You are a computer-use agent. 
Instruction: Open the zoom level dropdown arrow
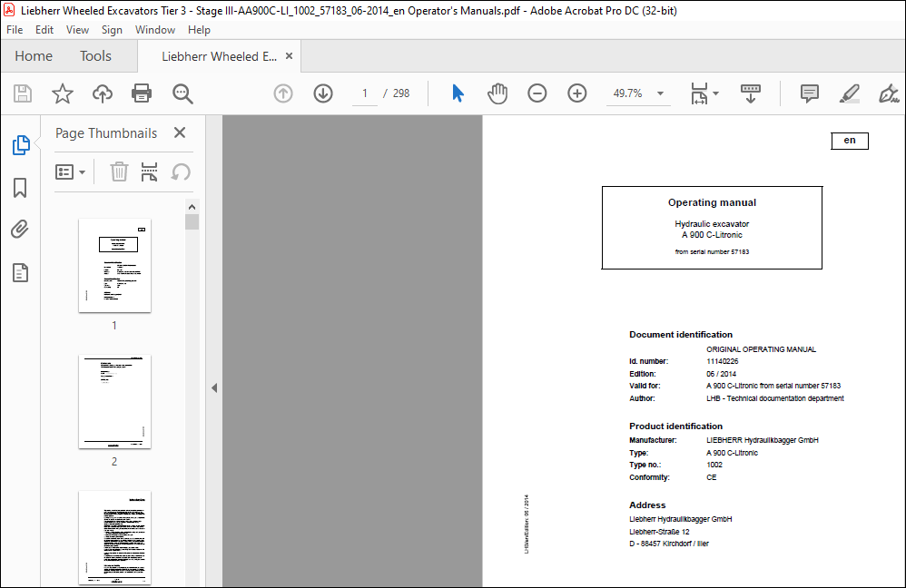pyautogui.click(x=660, y=93)
